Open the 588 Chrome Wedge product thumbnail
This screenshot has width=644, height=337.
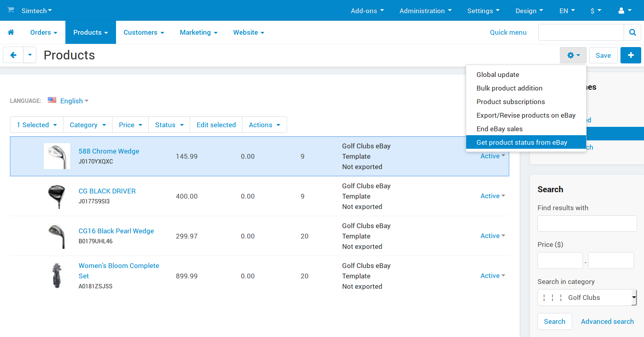coord(57,156)
